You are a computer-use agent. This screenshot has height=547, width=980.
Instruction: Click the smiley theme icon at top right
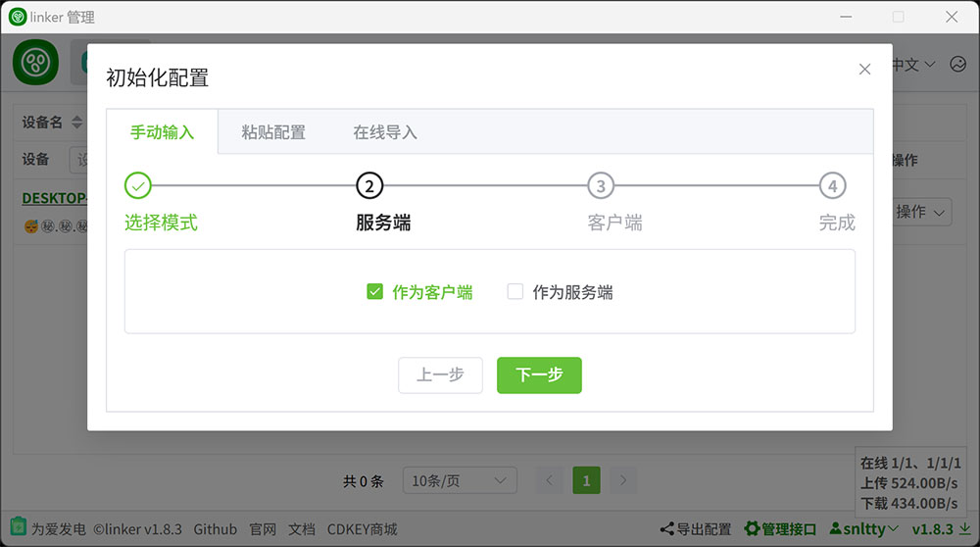coord(957,64)
